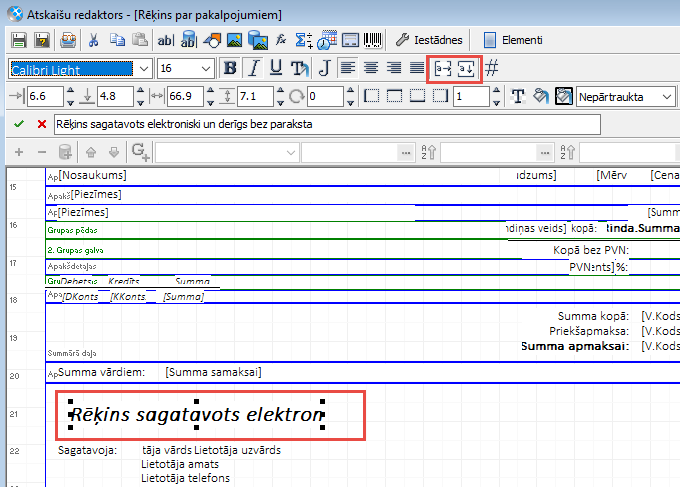
Task: Insert a database picture element
Action: coord(258,40)
